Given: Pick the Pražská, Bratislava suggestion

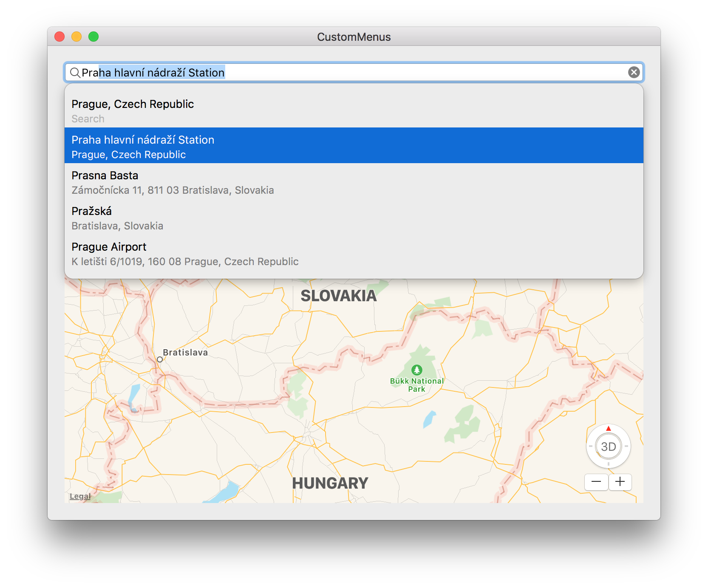Looking at the screenshot, I should coord(354,217).
